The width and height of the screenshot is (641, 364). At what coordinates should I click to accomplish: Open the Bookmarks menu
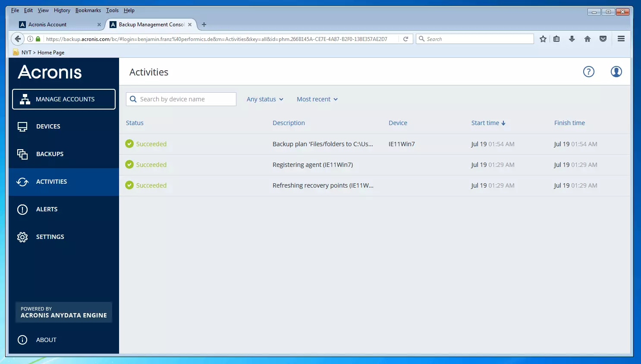coord(88,10)
